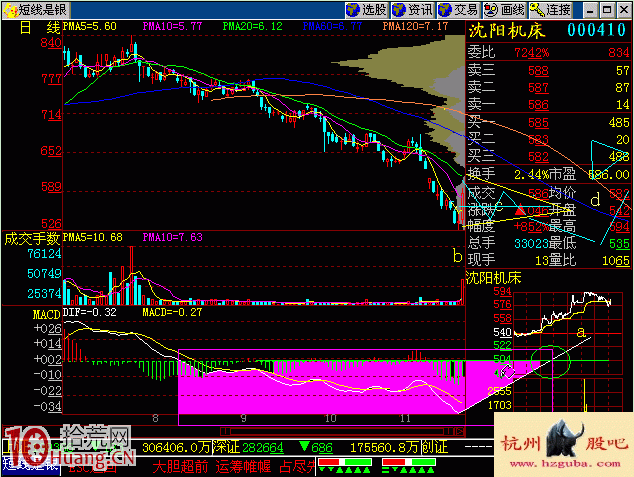Click month 9 on the time axis

click(x=243, y=418)
